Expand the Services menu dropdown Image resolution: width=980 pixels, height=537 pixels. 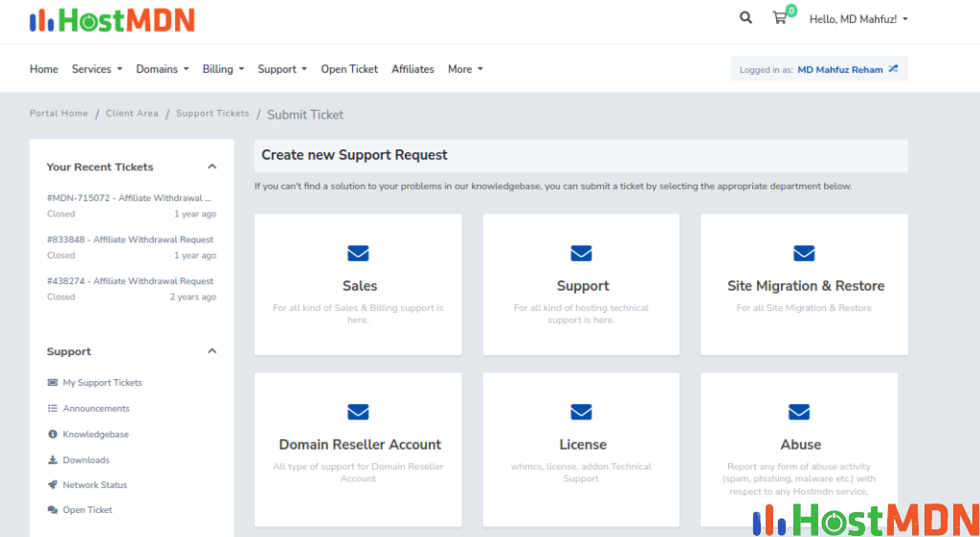click(x=97, y=69)
